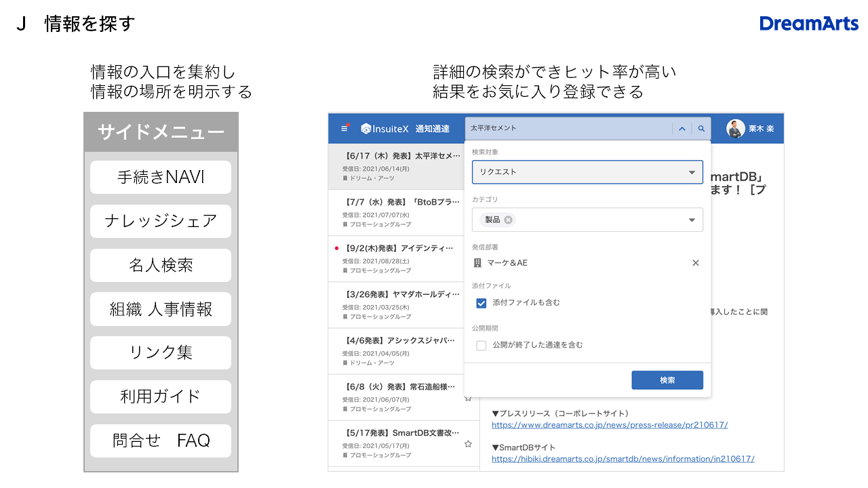Collapse search panel with up chevron
Viewport: 868px width, 488px height.
click(x=682, y=129)
